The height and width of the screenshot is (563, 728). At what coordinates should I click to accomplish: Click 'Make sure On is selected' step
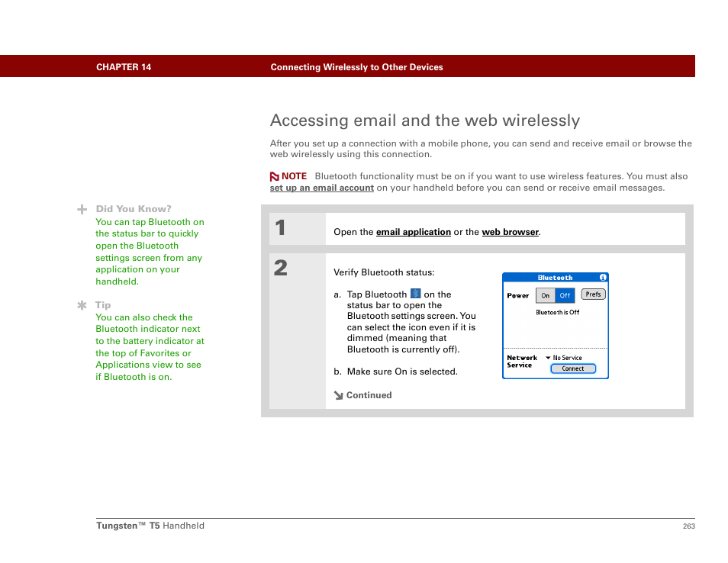(x=402, y=372)
